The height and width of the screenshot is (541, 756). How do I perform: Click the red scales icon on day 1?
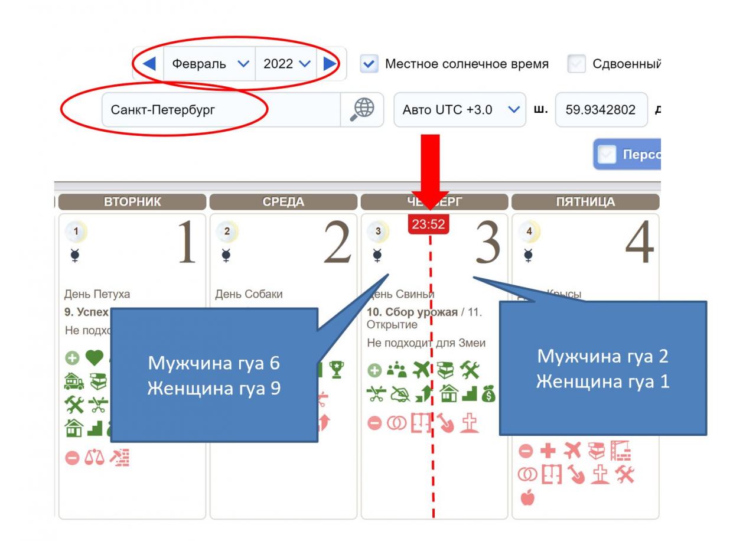(93, 458)
